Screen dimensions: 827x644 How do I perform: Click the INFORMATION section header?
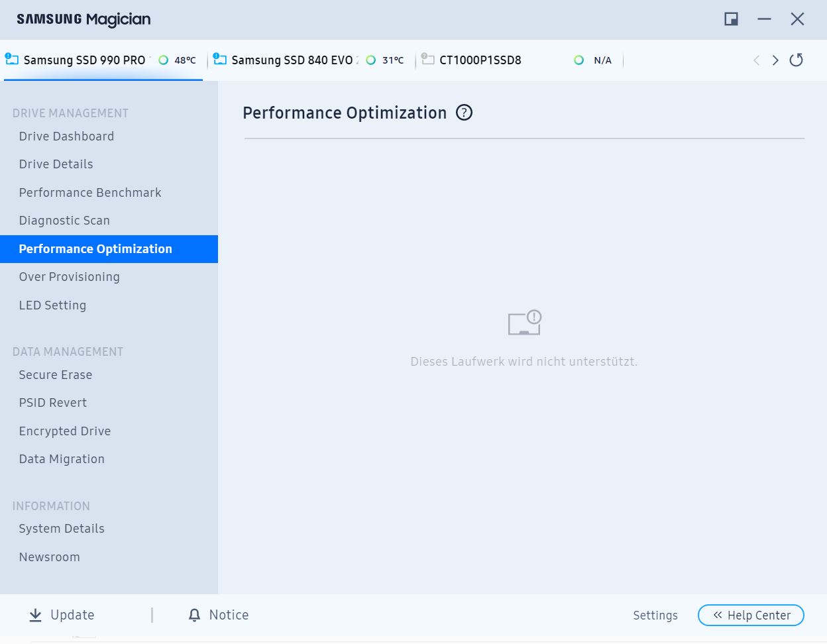(51, 506)
